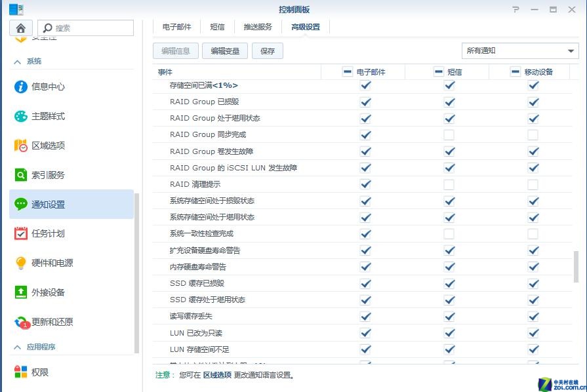Follow the 区域选项 link in the note
587x392 pixels.
pos(217,375)
